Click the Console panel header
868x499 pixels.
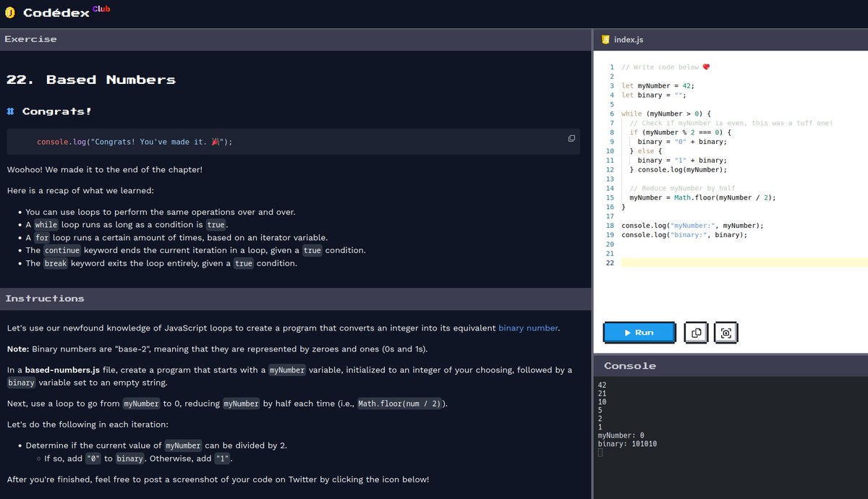[x=631, y=365]
